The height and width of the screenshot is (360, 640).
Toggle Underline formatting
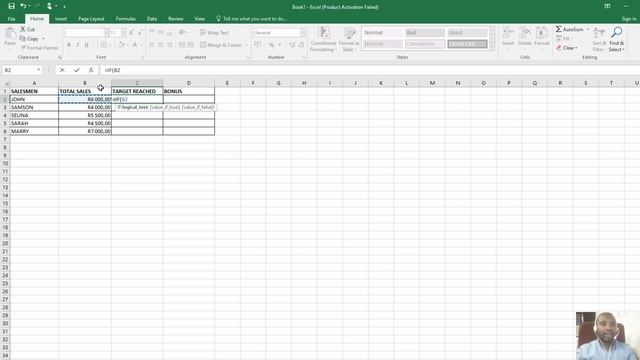point(87,44)
